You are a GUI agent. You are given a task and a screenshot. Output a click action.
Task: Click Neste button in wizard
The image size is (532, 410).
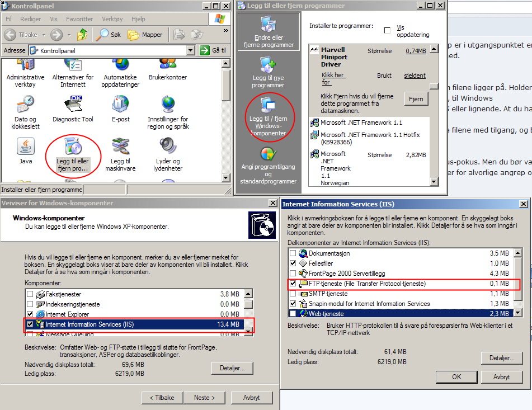(204, 398)
